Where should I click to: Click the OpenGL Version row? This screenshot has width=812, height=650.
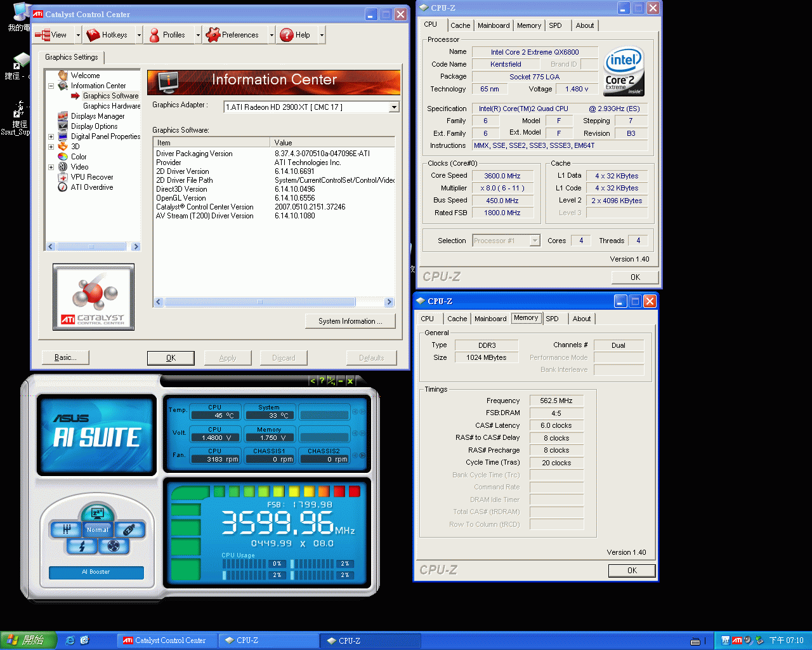point(274,198)
